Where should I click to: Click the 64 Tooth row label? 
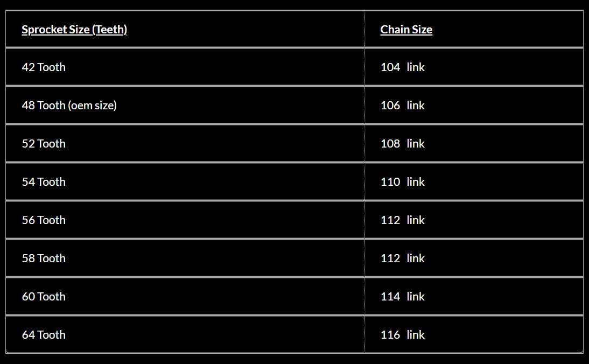(44, 335)
